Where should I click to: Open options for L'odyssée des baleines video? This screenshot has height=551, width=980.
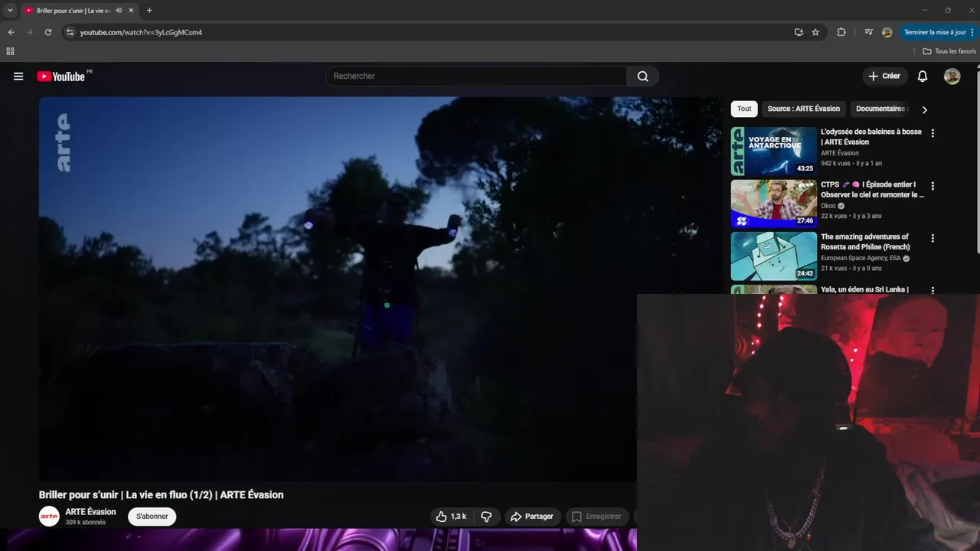click(x=933, y=133)
